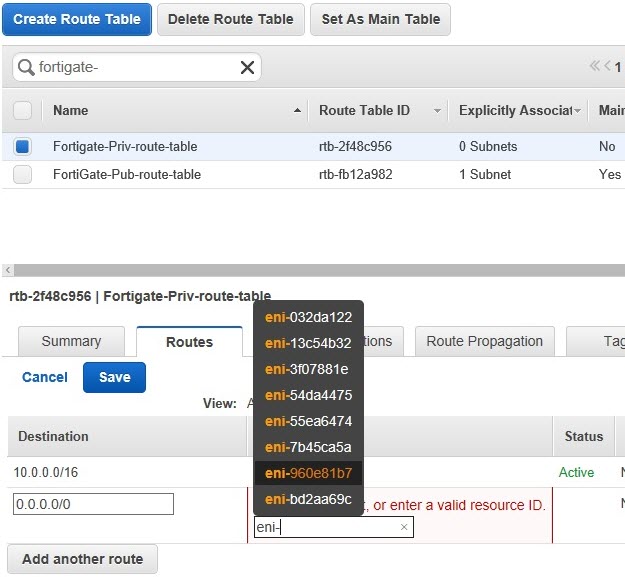Screen dimensions: 625x577
Task: Check FortiGate-Pub-route-table row checkbox
Action: (x=22, y=174)
